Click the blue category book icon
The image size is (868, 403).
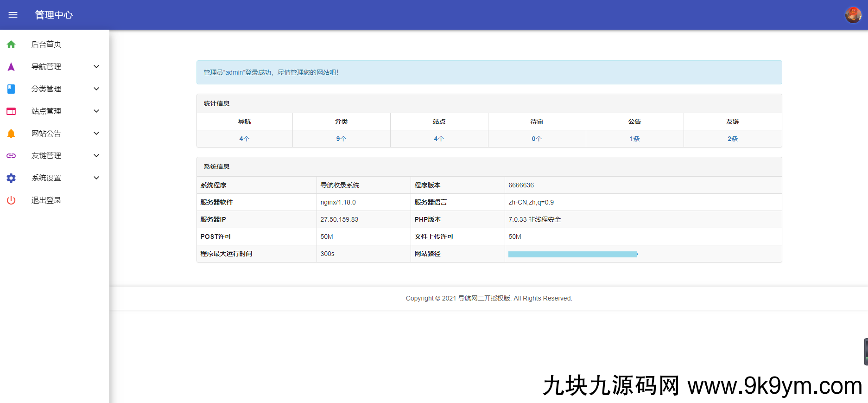(11, 89)
